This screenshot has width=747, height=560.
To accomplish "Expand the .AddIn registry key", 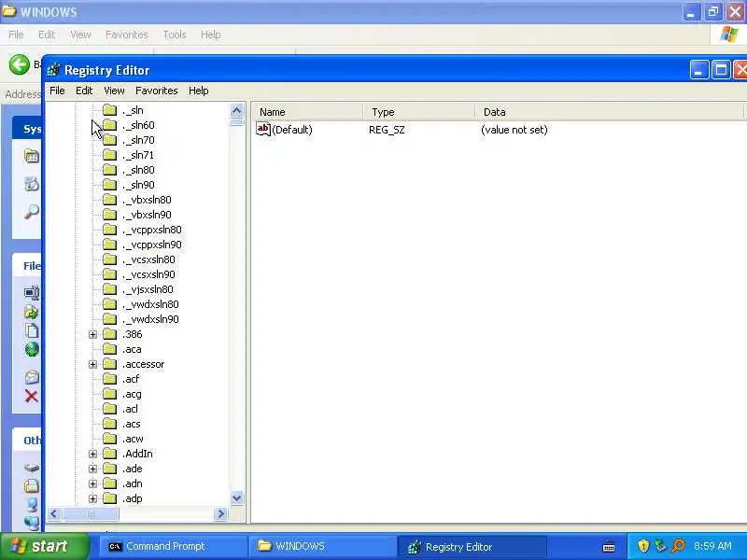I will (x=92, y=454).
